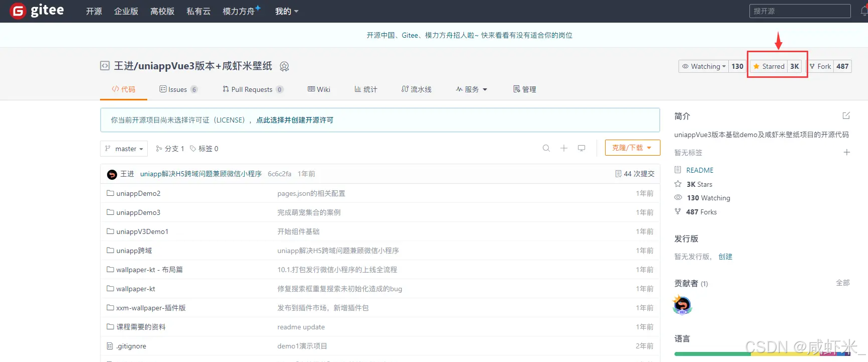Click the green segment of language bar
Screen dimensions: 868x362
pyautogui.click(x=713, y=354)
